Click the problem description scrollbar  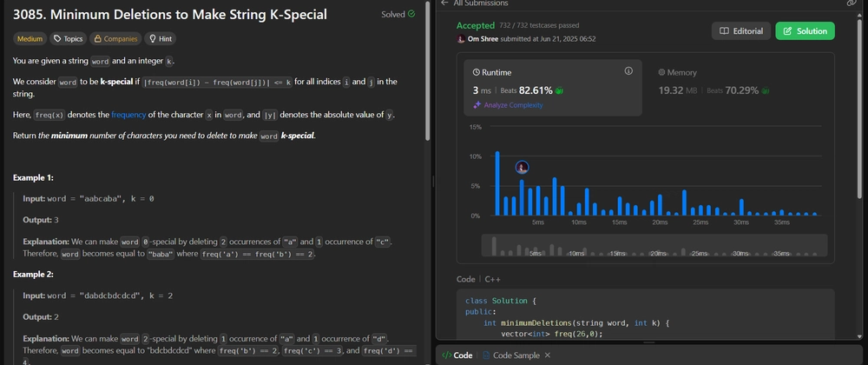pyautogui.click(x=428, y=72)
